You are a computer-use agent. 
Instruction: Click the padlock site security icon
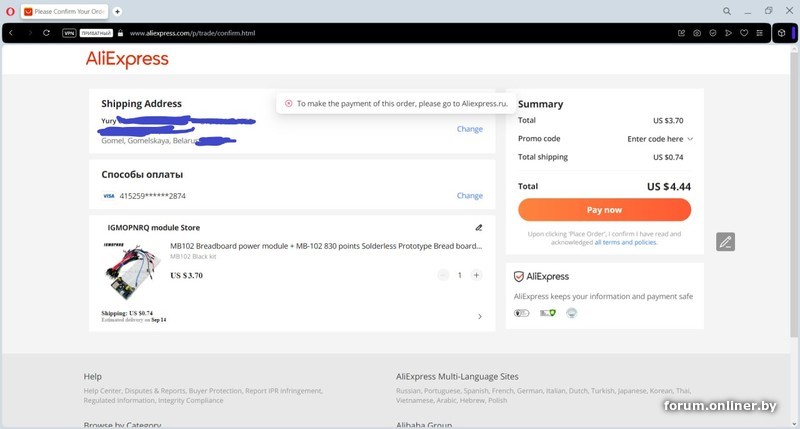[120, 33]
